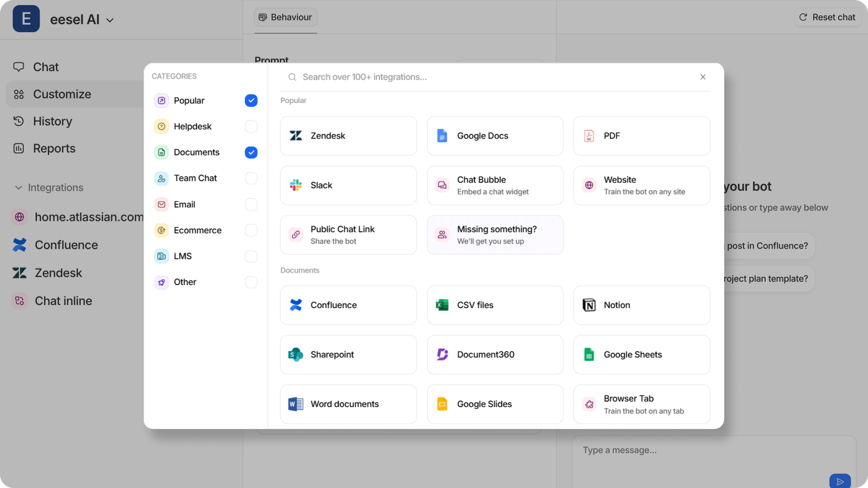Choose the Google Docs integration
The width and height of the screenshot is (868, 488).
[495, 136]
